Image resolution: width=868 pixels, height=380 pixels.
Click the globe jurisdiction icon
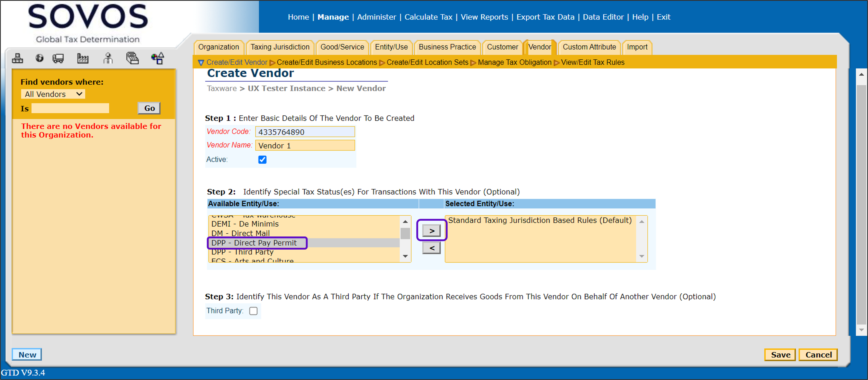39,58
